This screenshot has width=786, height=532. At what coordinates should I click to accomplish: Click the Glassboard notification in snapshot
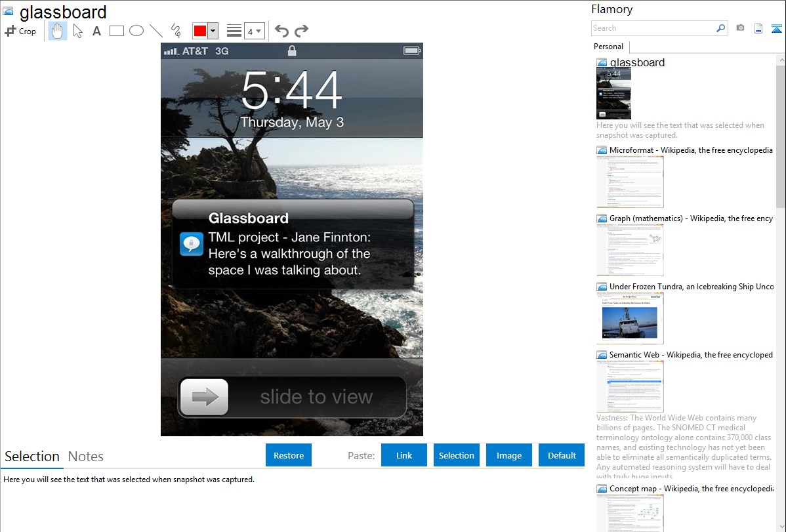[x=293, y=244]
